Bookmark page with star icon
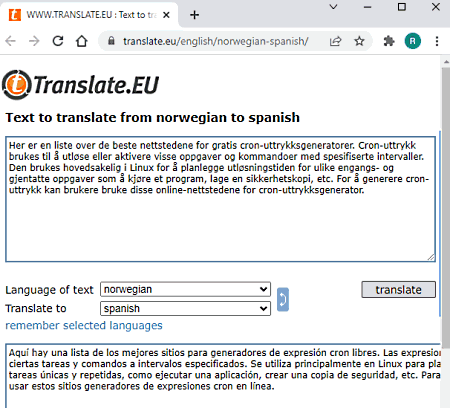 [x=359, y=41]
